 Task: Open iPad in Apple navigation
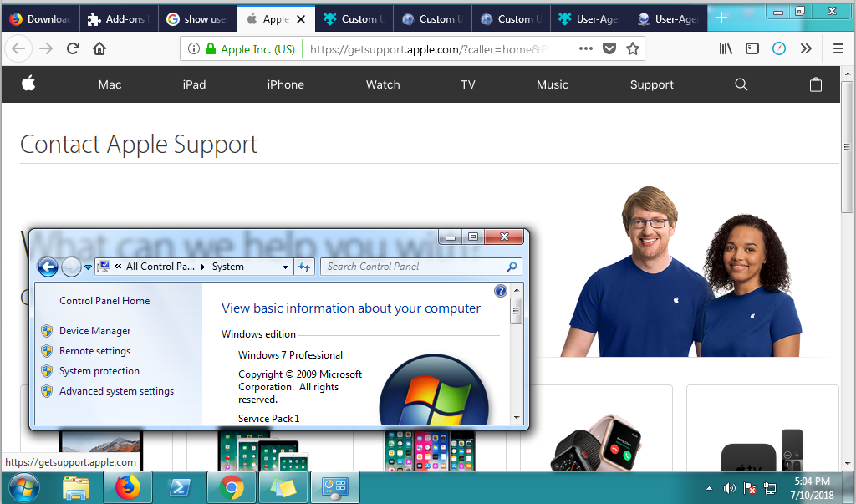pos(194,84)
